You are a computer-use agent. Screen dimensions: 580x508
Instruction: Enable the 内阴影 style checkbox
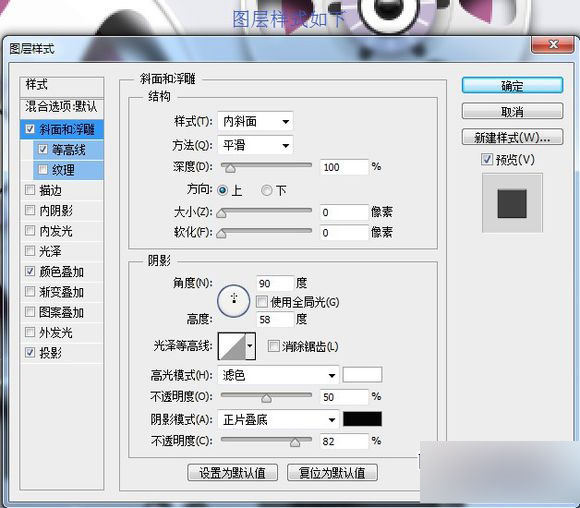click(x=30, y=210)
